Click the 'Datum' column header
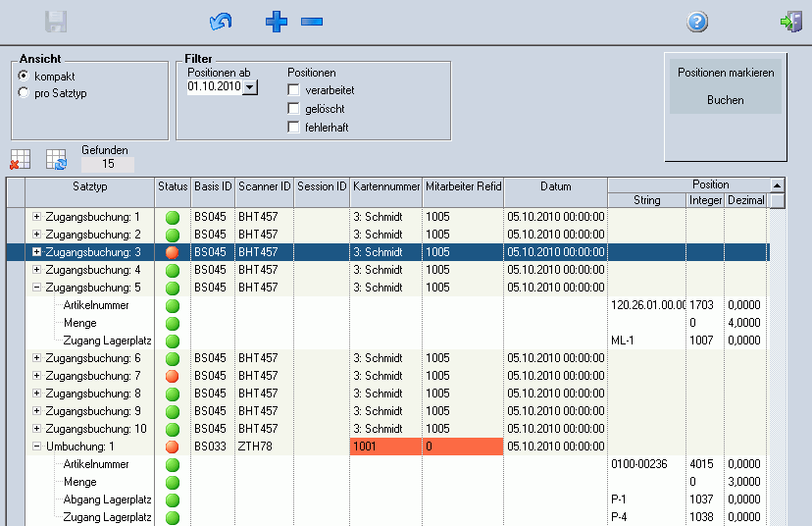812x526 pixels. (x=555, y=186)
